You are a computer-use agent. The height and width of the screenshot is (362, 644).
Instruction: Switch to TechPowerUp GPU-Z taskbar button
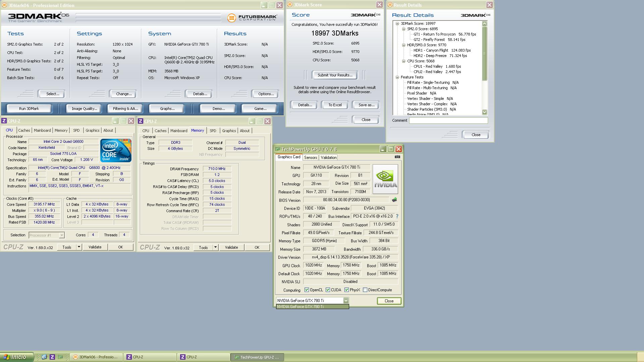click(x=257, y=357)
